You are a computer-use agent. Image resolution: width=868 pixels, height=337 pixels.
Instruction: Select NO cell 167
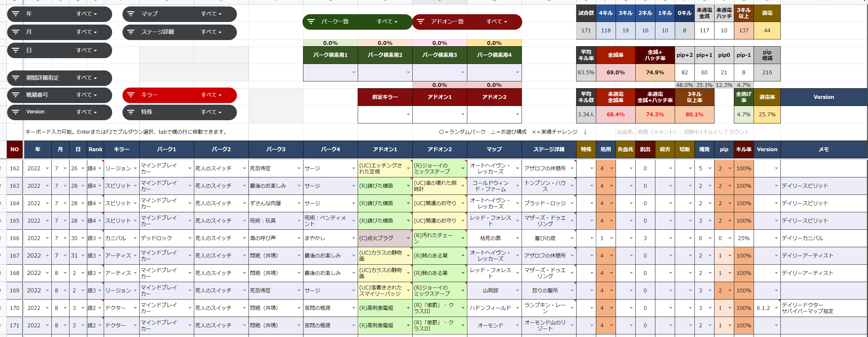pos(15,256)
